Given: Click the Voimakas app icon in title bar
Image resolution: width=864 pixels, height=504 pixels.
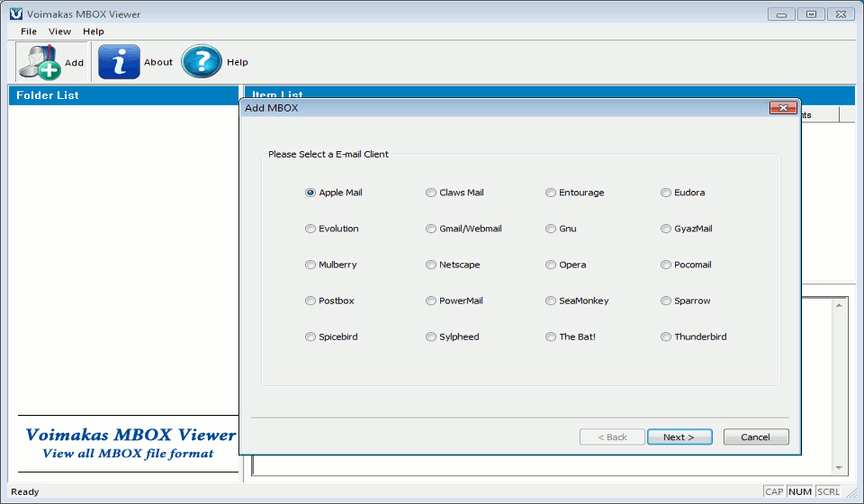Looking at the screenshot, I should (x=16, y=13).
